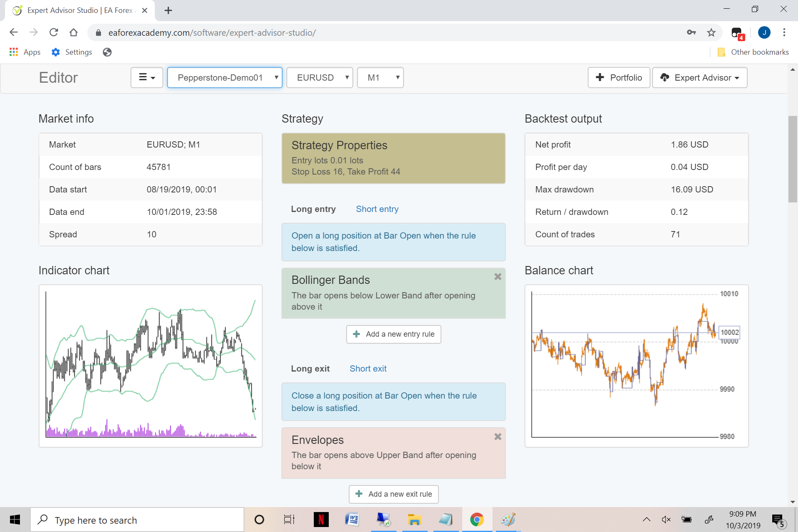This screenshot has height=532, width=798.
Task: Open the Chrome profile avatar J
Action: (764, 32)
